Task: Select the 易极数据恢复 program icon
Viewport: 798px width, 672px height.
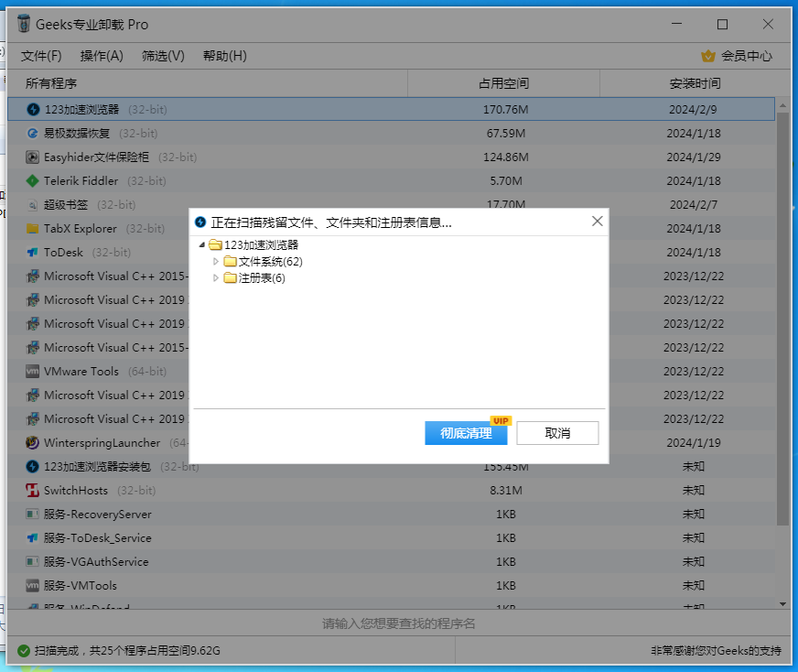Action: 33,134
